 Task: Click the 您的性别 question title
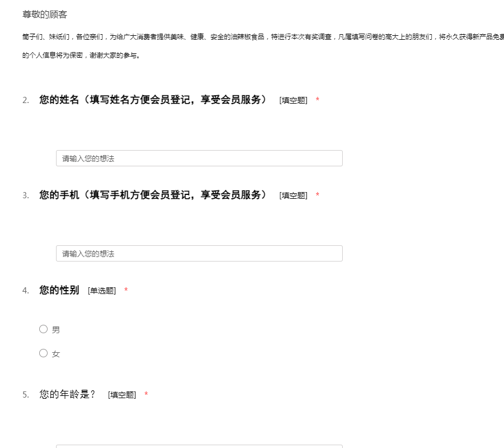pyautogui.click(x=59, y=290)
